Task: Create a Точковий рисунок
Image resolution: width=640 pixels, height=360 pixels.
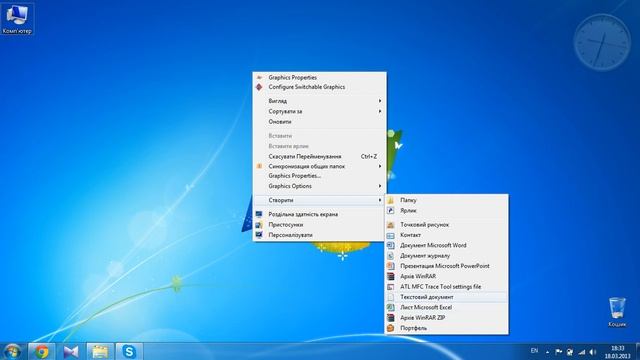Action: 447,224
